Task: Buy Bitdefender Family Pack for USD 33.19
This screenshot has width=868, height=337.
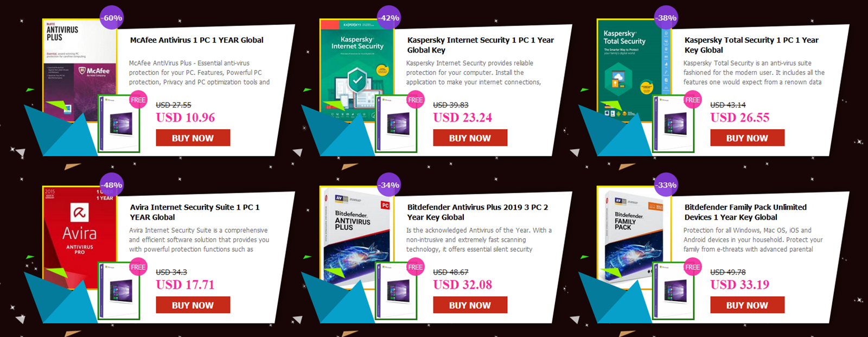Action: point(747,305)
